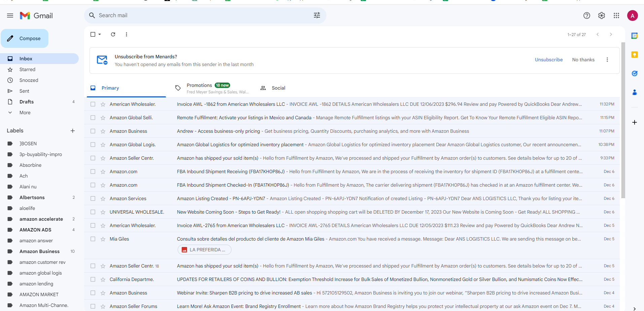The image size is (644, 311).
Task: Open Google apps grid
Action: tap(616, 15)
